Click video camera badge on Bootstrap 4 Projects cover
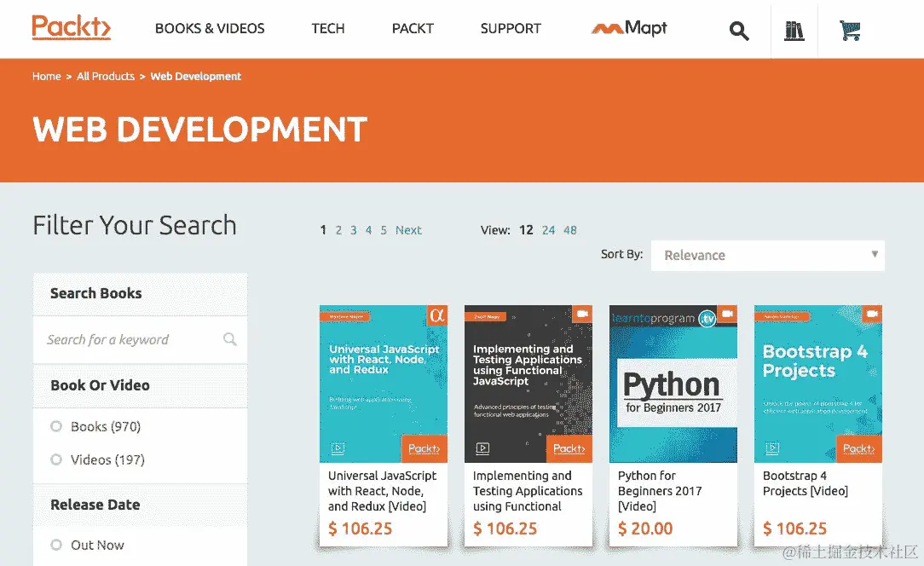This screenshot has height=566, width=924. (872, 314)
